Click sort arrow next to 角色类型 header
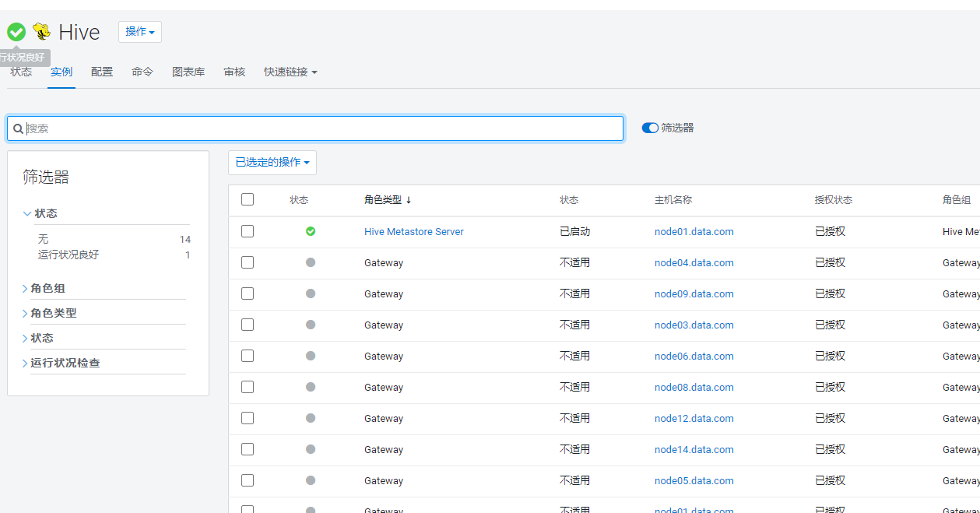The height and width of the screenshot is (513, 980). [409, 200]
